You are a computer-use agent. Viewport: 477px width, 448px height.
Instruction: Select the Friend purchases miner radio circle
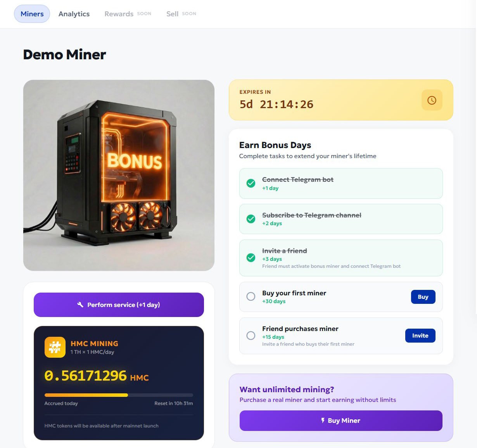pyautogui.click(x=251, y=336)
